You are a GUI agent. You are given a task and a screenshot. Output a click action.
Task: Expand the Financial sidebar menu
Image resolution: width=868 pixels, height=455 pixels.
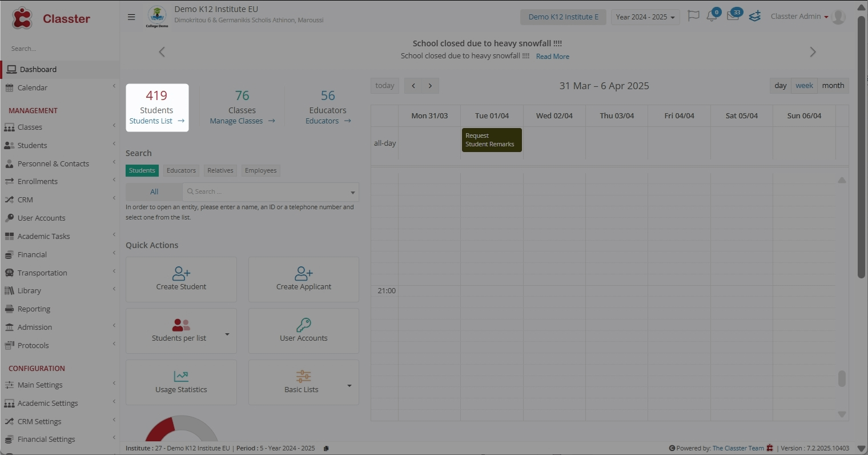(33, 254)
